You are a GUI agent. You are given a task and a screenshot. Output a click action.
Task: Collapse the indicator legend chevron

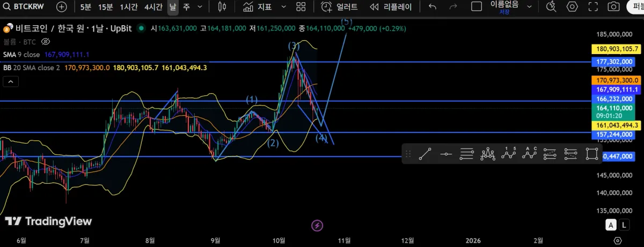[x=11, y=81]
